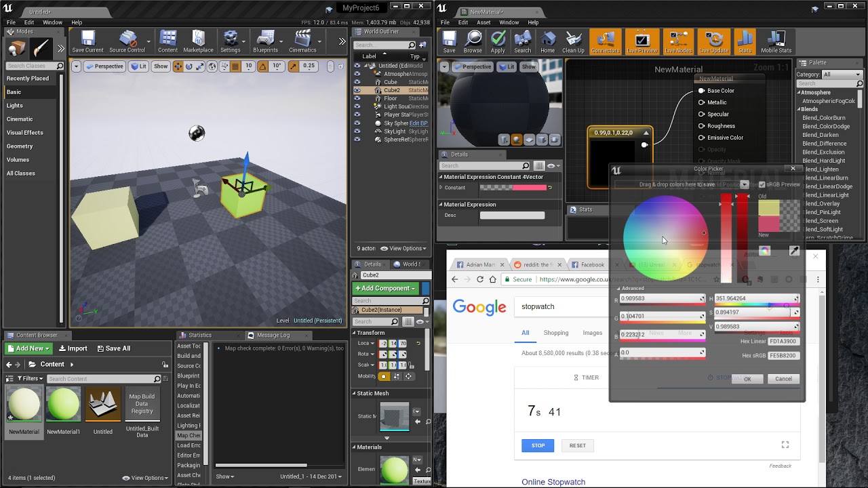This screenshot has height=488, width=868.
Task: Click Save All in the Content Browser
Action: coord(113,348)
